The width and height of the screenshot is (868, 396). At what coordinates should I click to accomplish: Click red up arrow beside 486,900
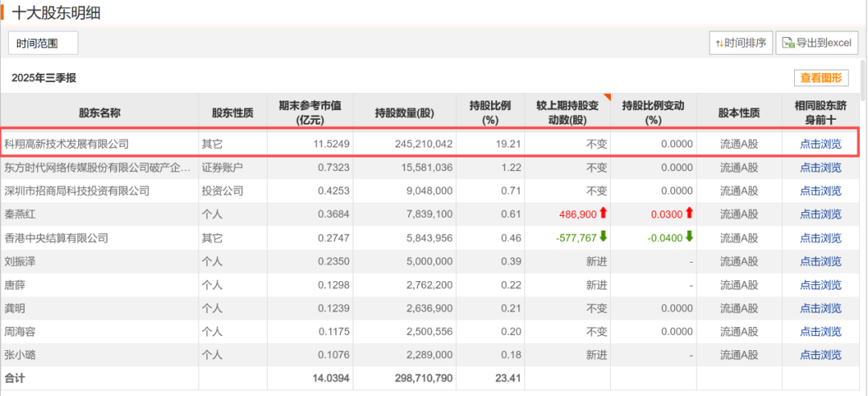click(603, 212)
